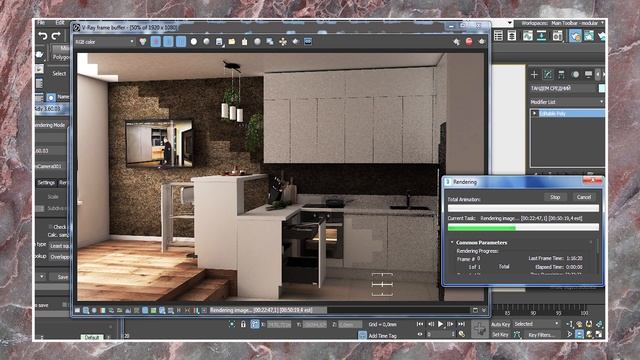Toggle green channel in V-Ray frame buffer

[x=168, y=42]
